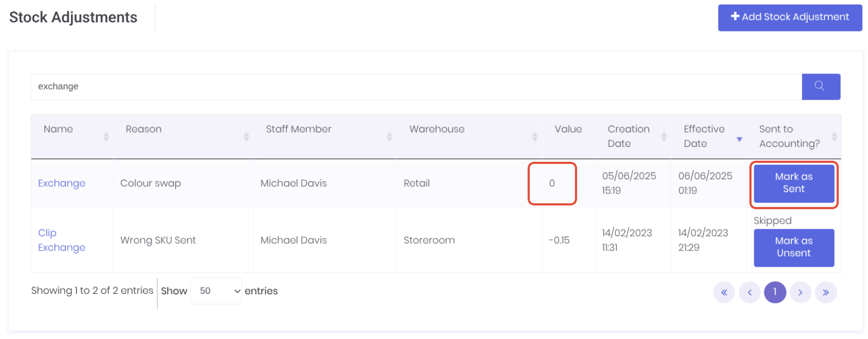The image size is (868, 339).
Task: Toggle Effective Date sort arrow
Action: [739, 139]
